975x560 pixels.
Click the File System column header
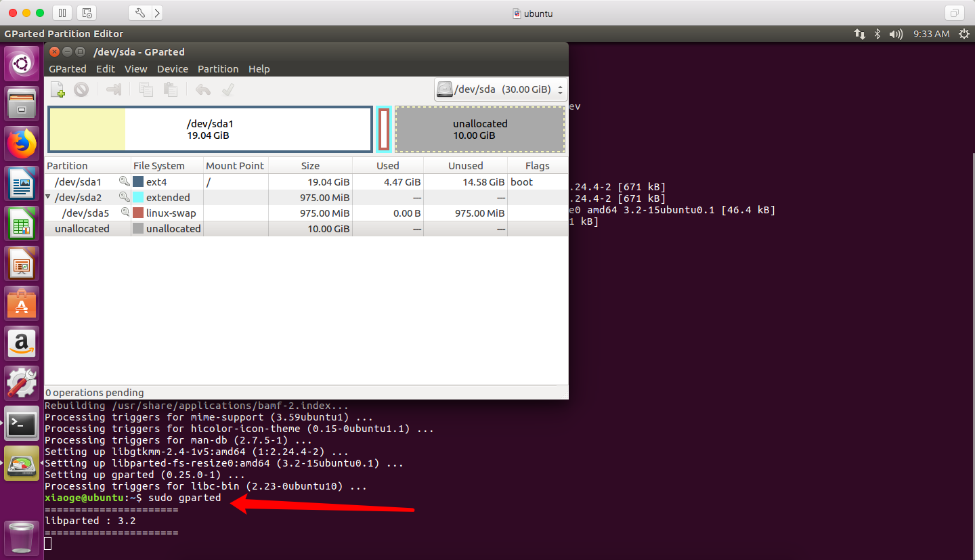coord(167,166)
